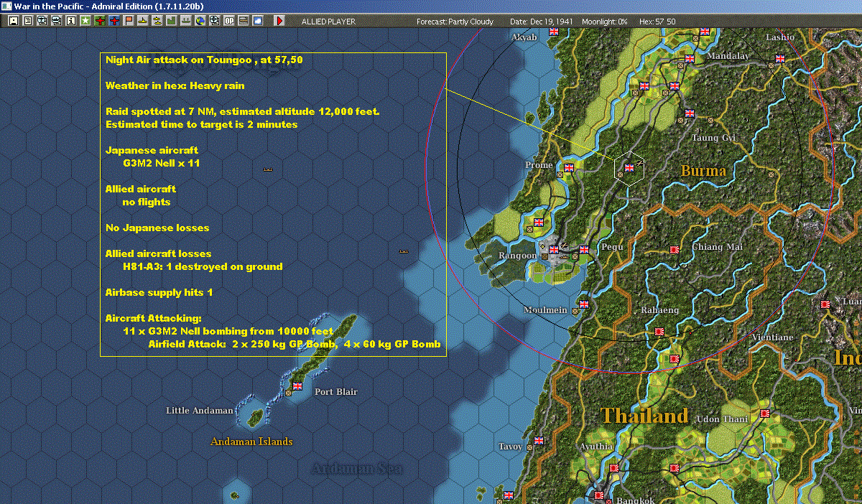Click the striped railway toolbar icon

coord(243,21)
